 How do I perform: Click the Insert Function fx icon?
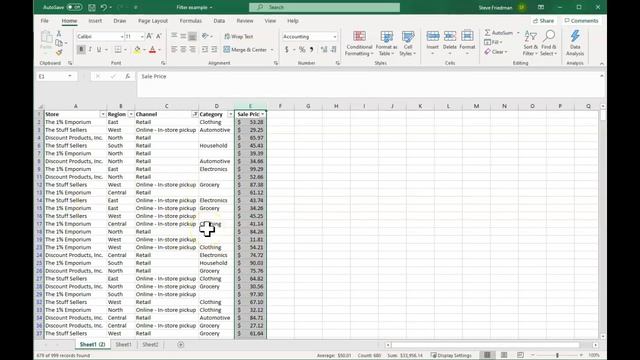point(128,76)
